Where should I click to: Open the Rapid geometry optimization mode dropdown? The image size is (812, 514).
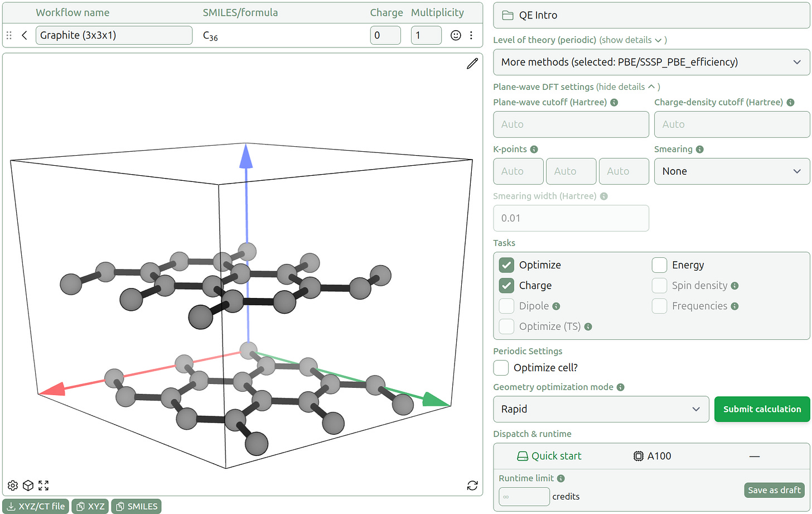[601, 409]
